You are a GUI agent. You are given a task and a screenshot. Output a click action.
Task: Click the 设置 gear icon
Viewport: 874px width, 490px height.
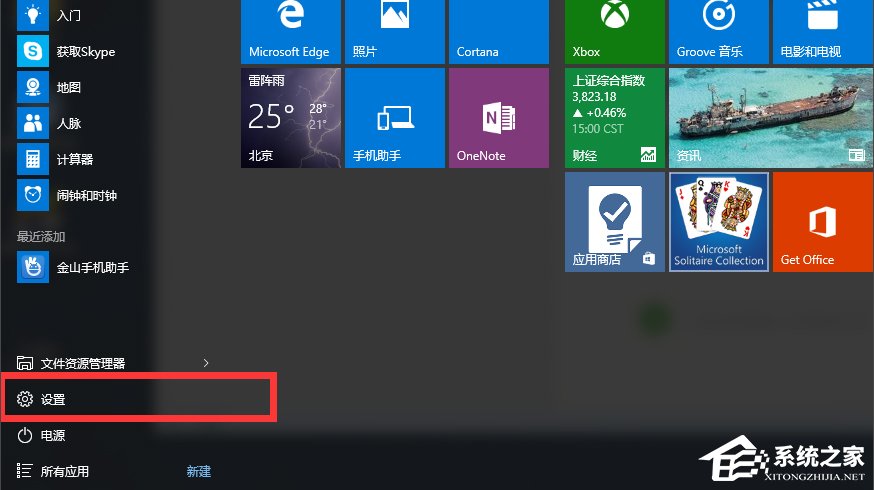pyautogui.click(x=25, y=399)
